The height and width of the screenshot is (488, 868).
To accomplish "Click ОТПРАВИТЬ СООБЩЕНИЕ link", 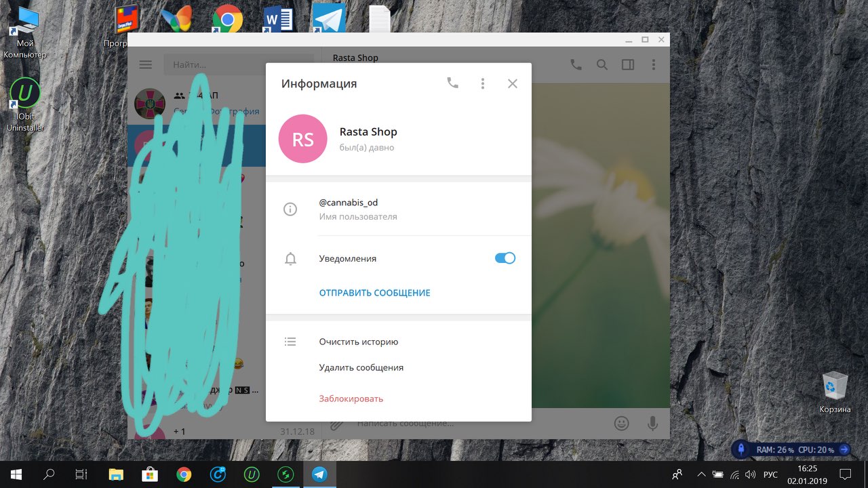I will pos(374,293).
